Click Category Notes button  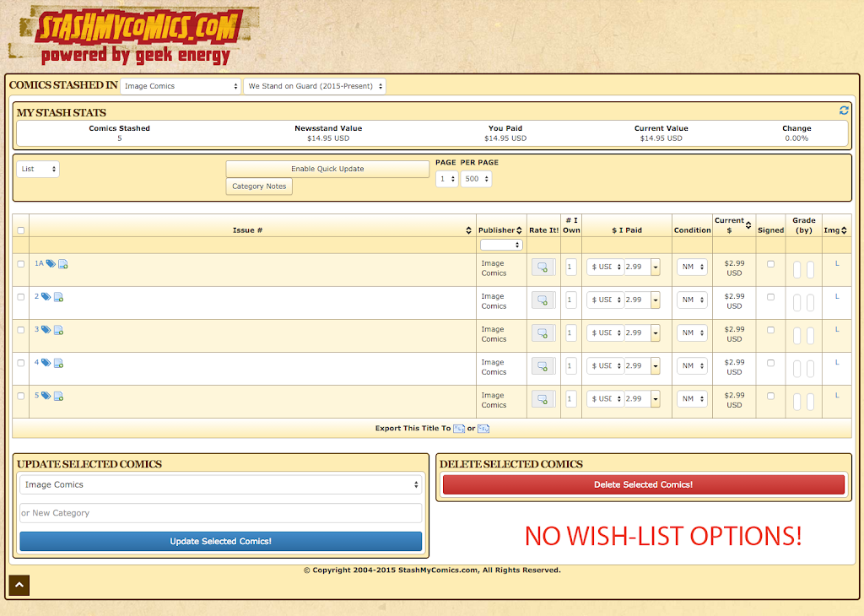pyautogui.click(x=259, y=186)
